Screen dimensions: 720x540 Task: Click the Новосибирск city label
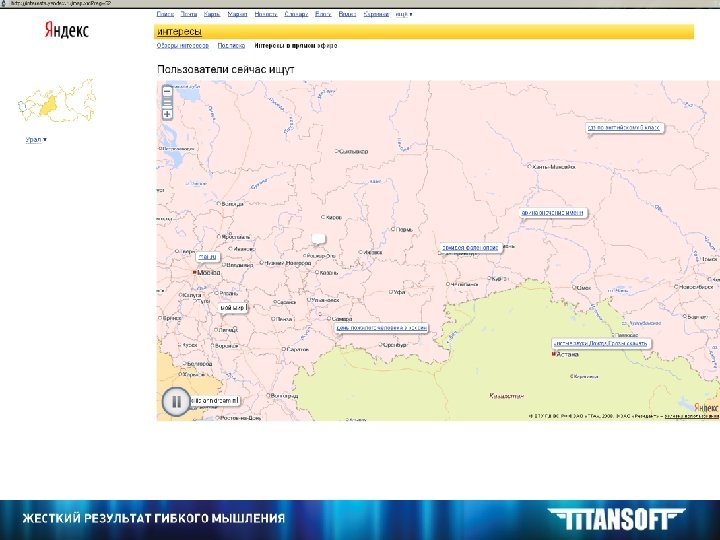pyautogui.click(x=694, y=287)
